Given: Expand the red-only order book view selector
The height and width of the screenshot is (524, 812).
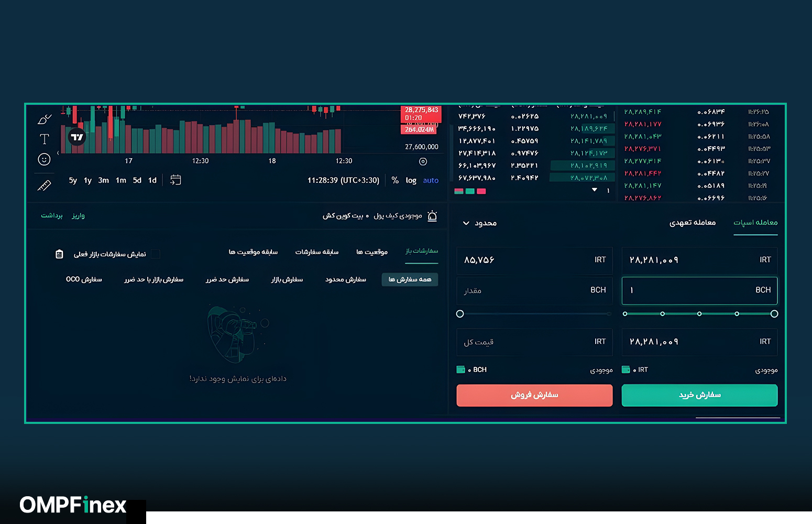Looking at the screenshot, I should pyautogui.click(x=481, y=191).
